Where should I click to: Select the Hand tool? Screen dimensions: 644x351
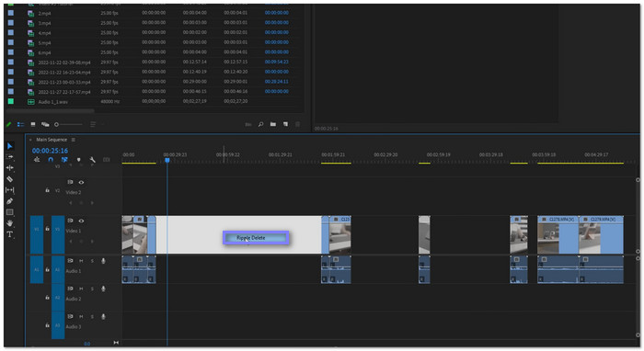(x=10, y=223)
